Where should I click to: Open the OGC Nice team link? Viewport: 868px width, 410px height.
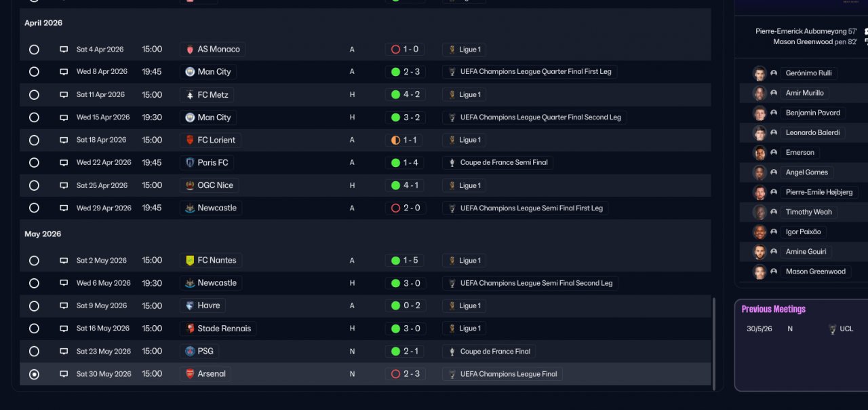pos(216,185)
